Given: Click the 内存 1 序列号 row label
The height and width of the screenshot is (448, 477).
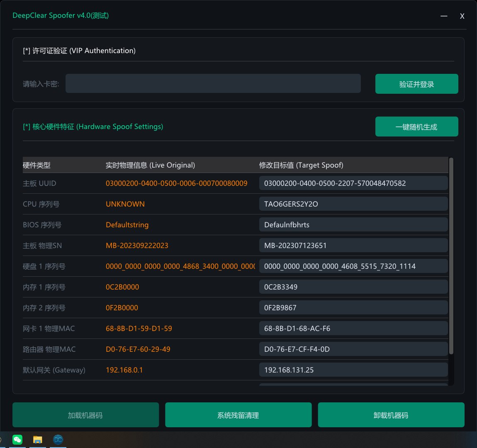Looking at the screenshot, I should tap(44, 287).
